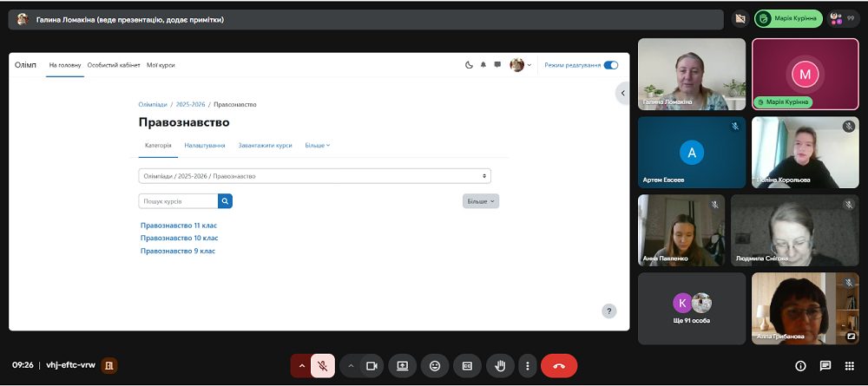Image resolution: width=868 pixels, height=386 pixels.
Task: Start screen sharing with present icon
Action: point(403,365)
